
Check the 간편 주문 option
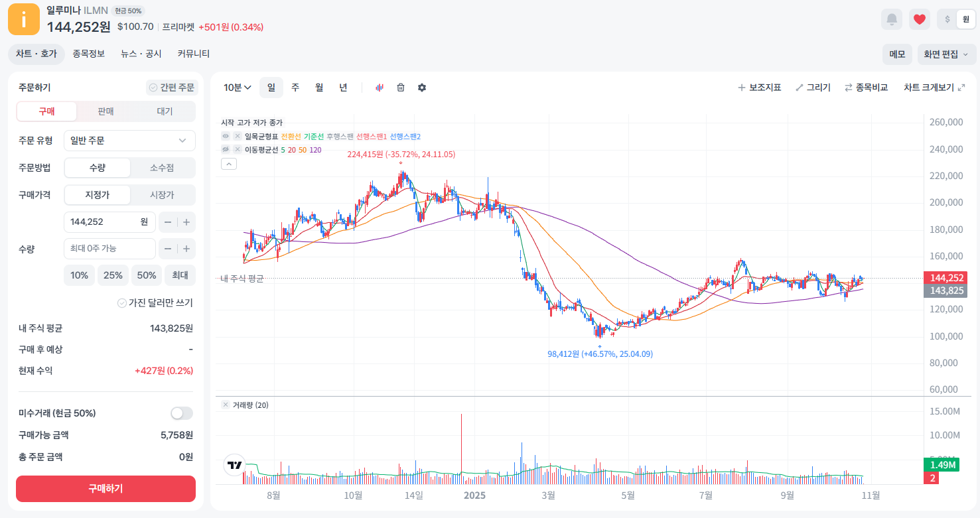pos(172,88)
